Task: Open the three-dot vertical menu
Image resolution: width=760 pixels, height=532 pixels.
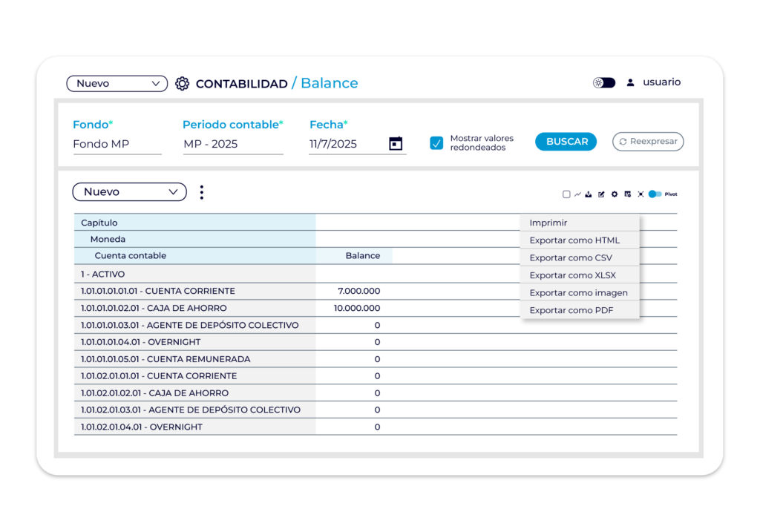Action: pyautogui.click(x=202, y=192)
